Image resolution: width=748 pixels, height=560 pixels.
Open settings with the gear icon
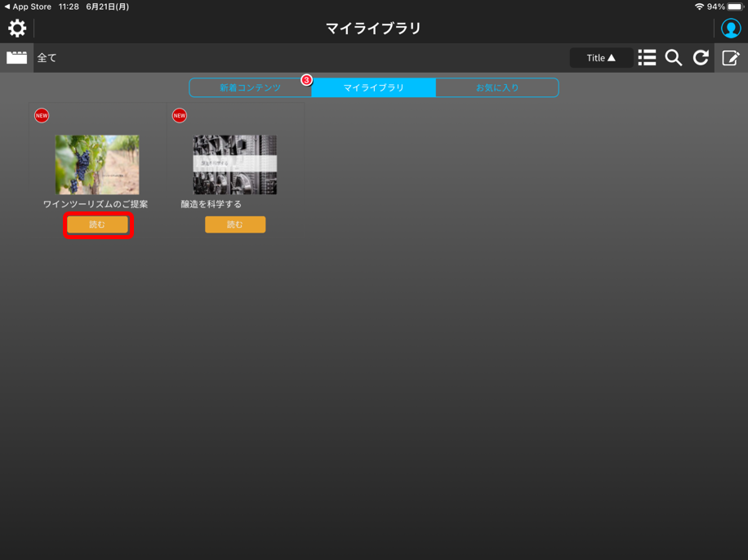(17, 29)
